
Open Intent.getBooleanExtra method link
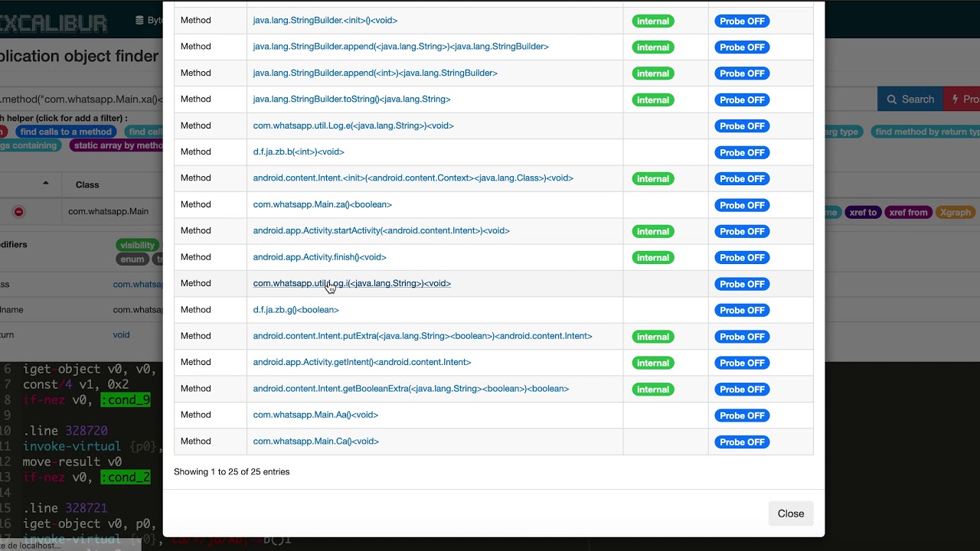[x=411, y=389]
